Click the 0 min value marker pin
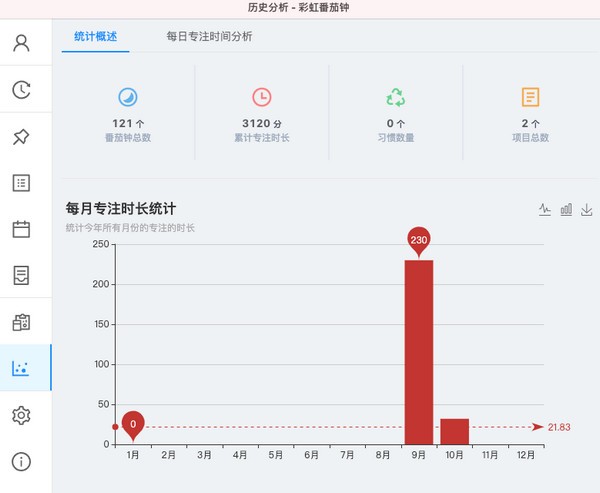The width and height of the screenshot is (600, 493). (133, 425)
